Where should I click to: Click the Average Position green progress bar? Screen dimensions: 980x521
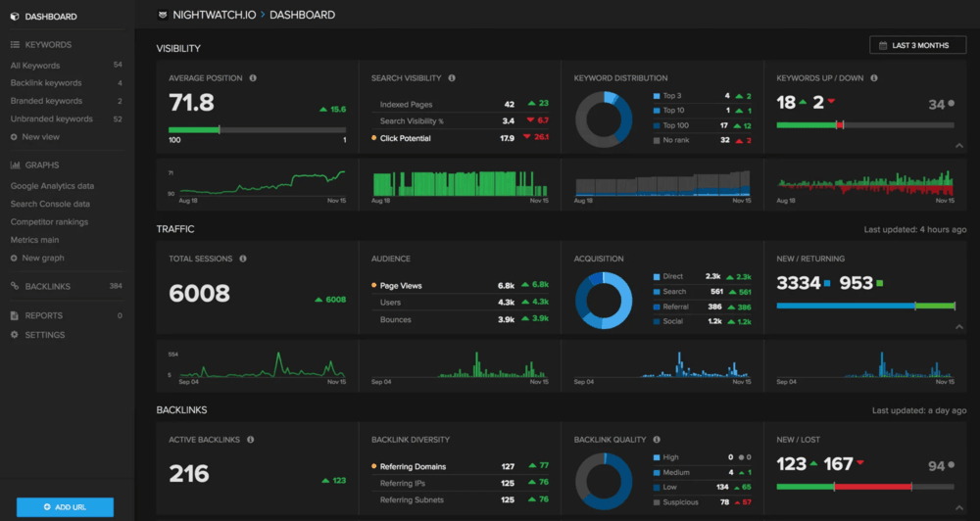tap(194, 130)
